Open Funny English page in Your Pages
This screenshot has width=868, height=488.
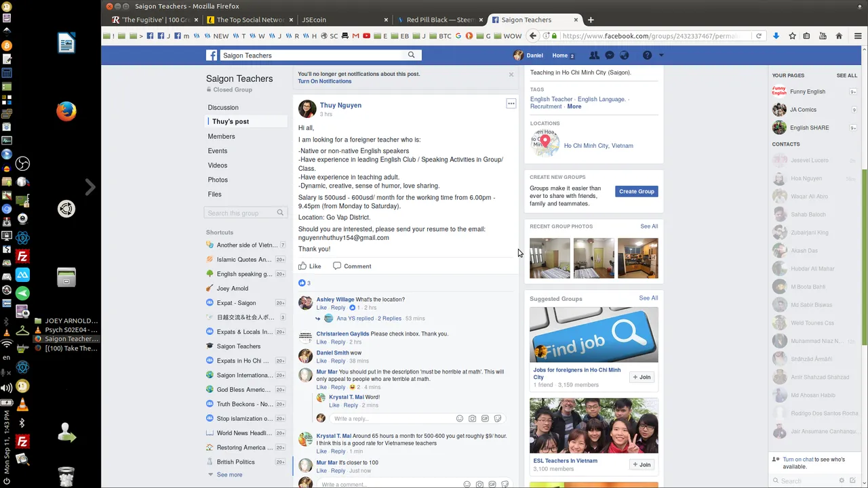(808, 91)
